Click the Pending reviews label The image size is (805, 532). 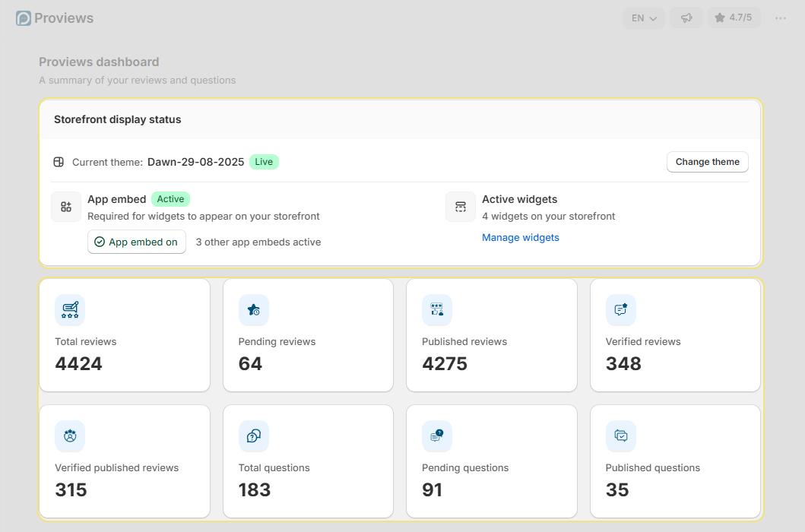coord(277,341)
